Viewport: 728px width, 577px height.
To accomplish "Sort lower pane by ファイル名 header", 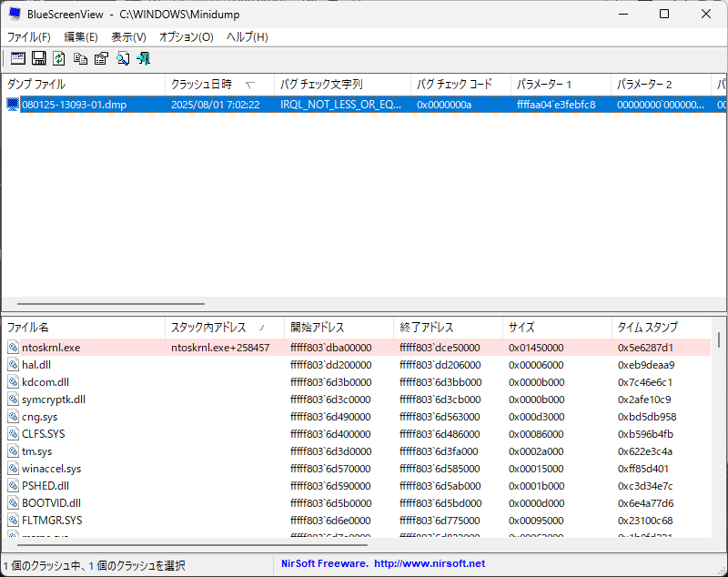I will tap(84, 328).
